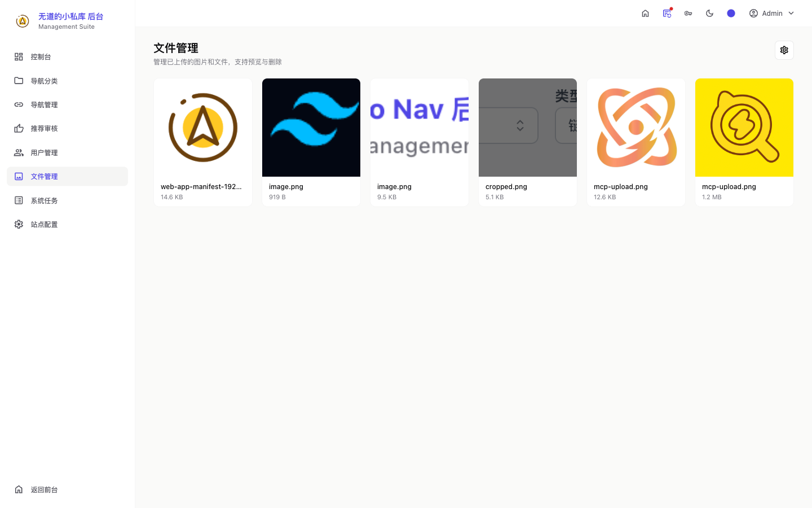Click the Management Suite subtitle

click(67, 27)
